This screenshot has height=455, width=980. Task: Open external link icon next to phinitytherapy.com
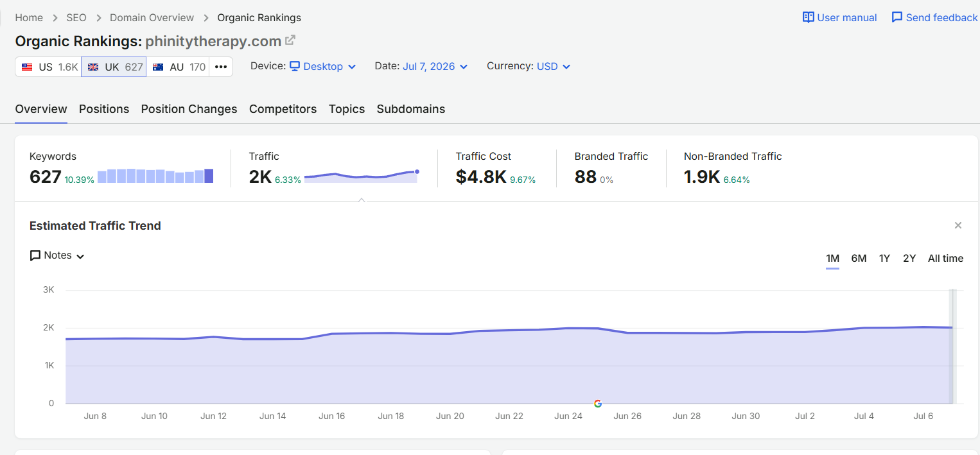tap(290, 40)
